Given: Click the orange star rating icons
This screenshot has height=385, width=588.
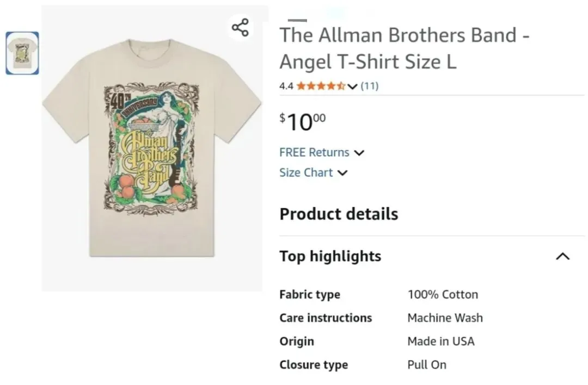Looking at the screenshot, I should [321, 86].
